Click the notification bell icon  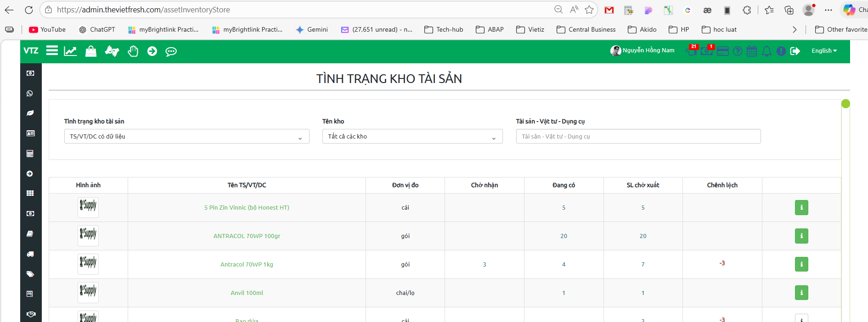[x=766, y=51]
